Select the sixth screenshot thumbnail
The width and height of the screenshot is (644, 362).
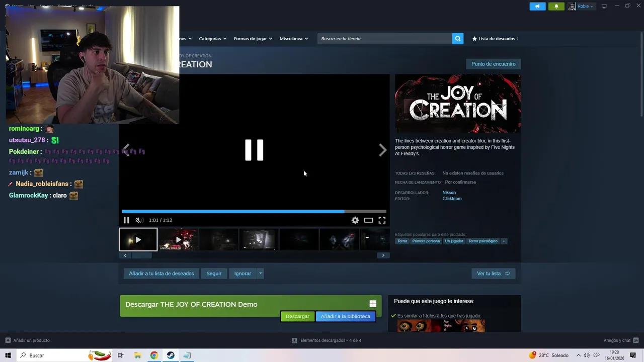click(339, 239)
